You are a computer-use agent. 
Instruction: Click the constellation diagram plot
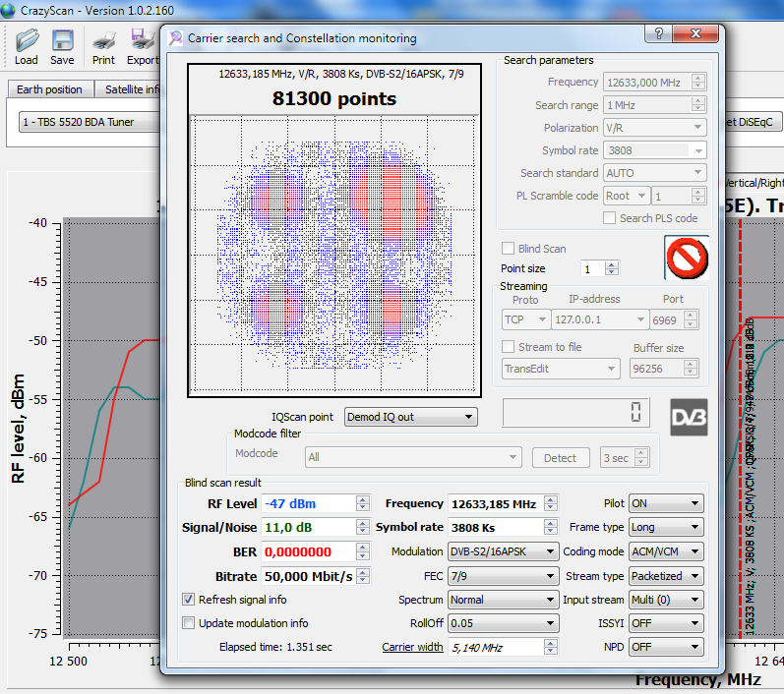pyautogui.click(x=334, y=254)
